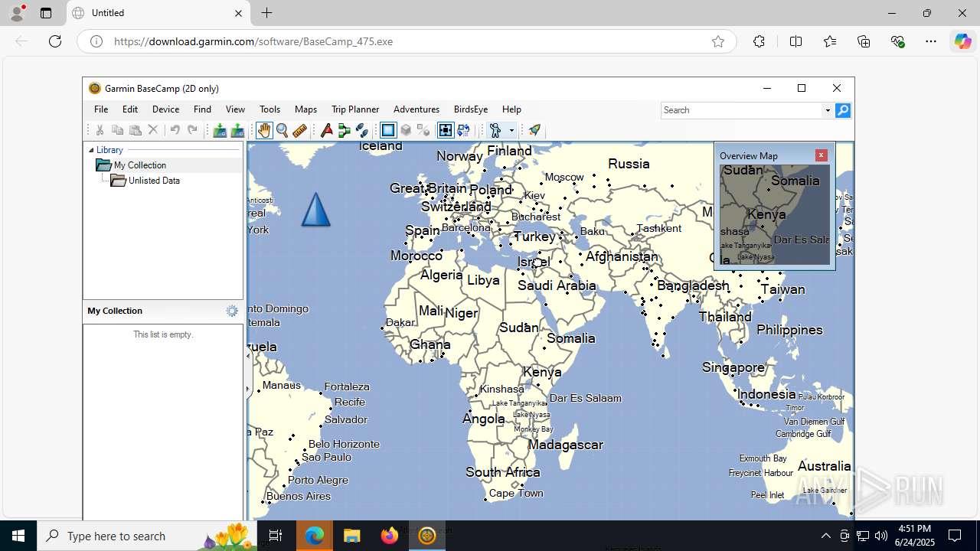Select the Measure ruler tool
This screenshot has width=980, height=551.
pos(299,130)
